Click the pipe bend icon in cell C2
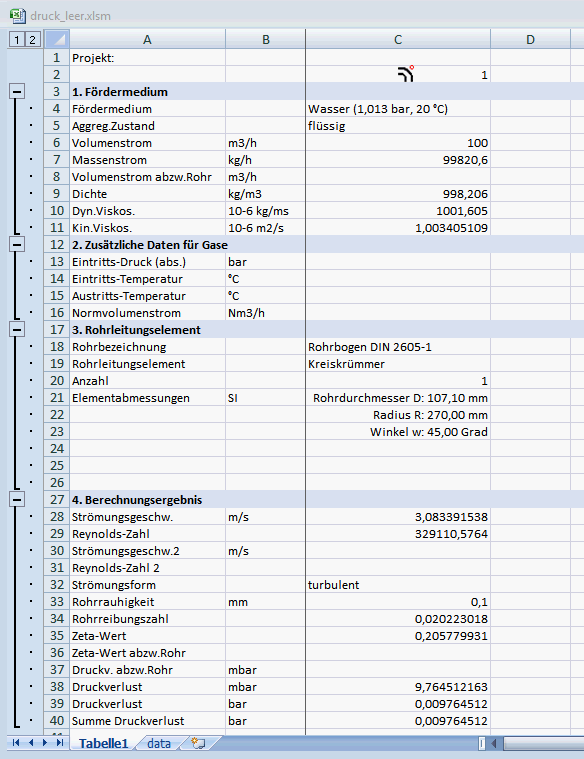The width and height of the screenshot is (584, 759). point(406,74)
